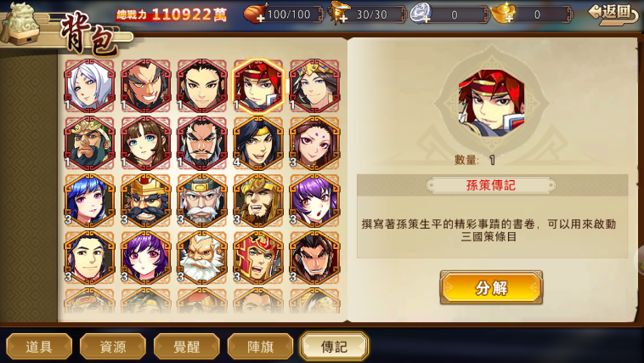Add gold via the gold ingot icon
This screenshot has height=363, width=644.
[504, 14]
